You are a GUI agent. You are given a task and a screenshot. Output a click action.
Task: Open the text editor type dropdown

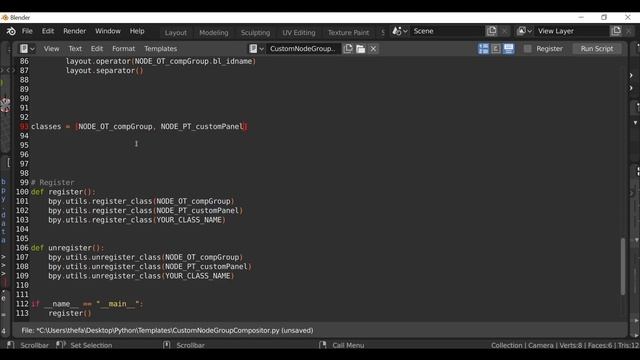(x=27, y=49)
